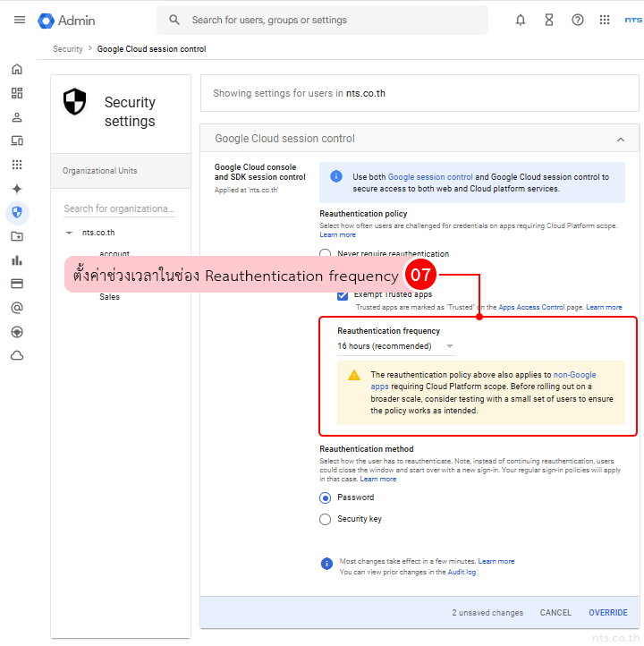Open the cloud icon in sidebar
Viewport: 644px width, 646px height.
[x=17, y=355]
